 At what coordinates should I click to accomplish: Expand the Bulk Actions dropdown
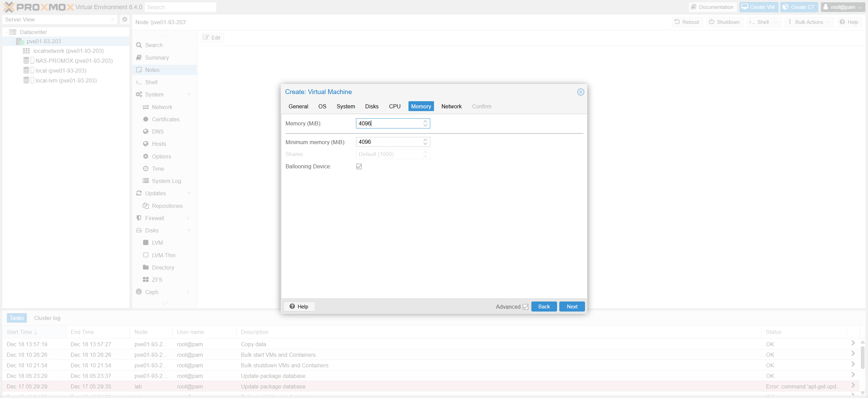pos(809,22)
